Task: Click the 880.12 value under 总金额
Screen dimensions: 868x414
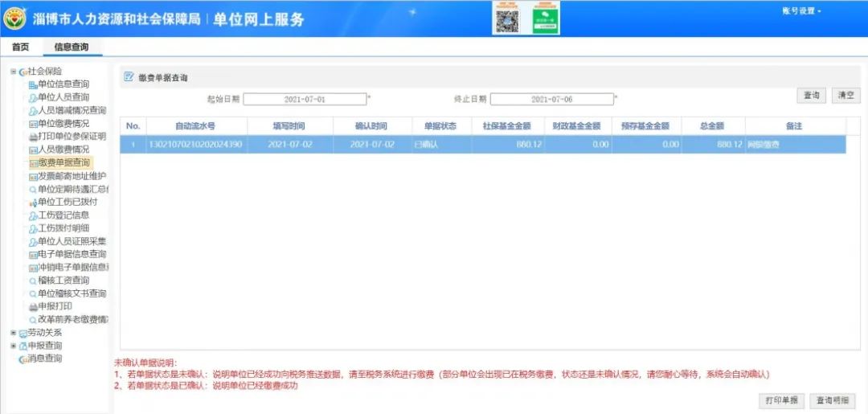Action: [713, 145]
